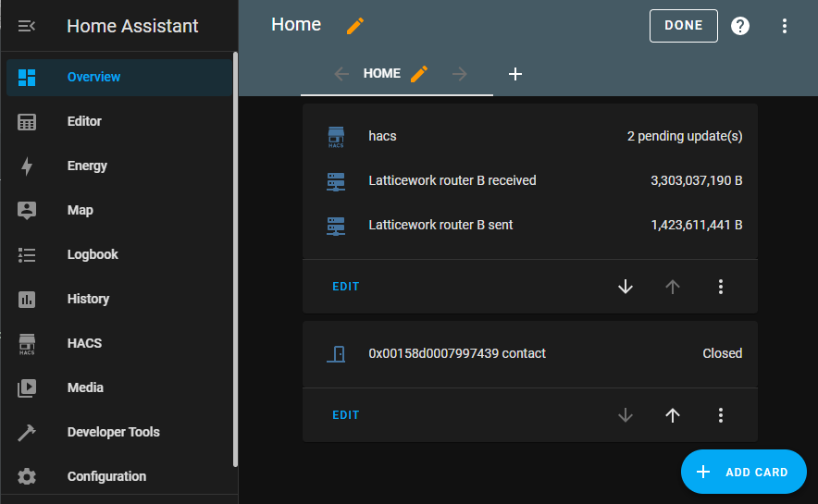Click the hacs entity icon in the card
Image resolution: width=818 pixels, height=504 pixels.
point(336,137)
